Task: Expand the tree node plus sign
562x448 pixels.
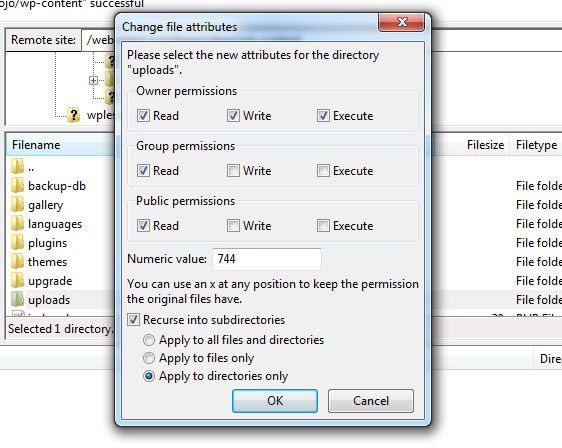Action: pos(93,80)
